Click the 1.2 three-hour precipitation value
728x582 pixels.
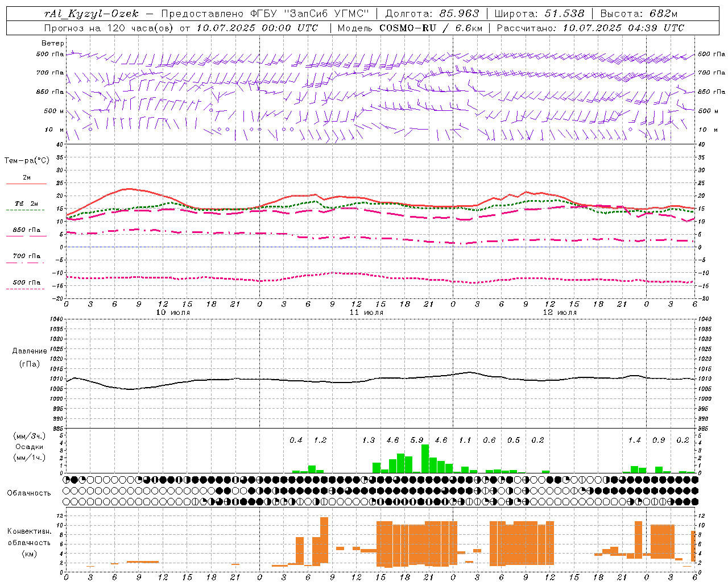click(320, 440)
